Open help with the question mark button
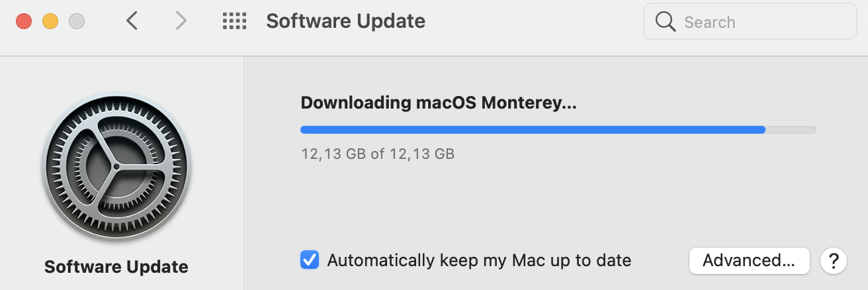868x290 pixels. (834, 260)
